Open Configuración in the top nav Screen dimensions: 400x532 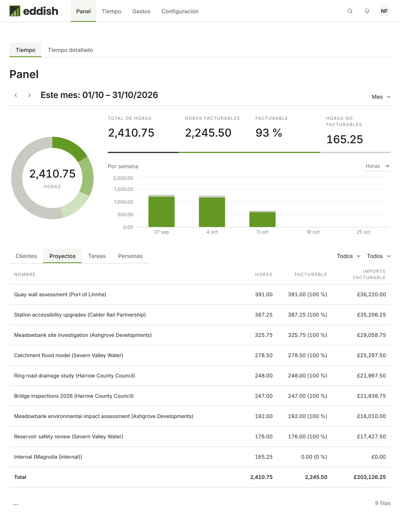[180, 11]
